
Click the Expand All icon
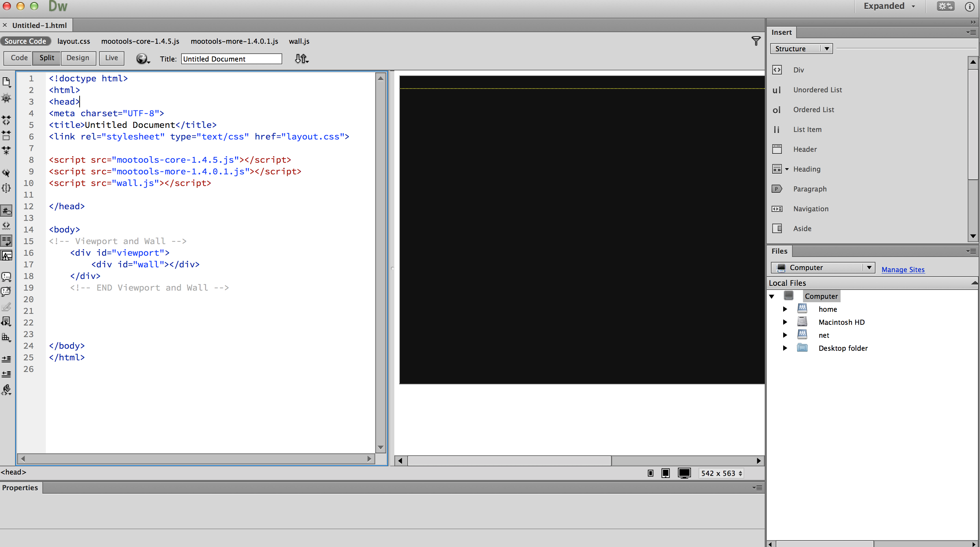coord(6,150)
